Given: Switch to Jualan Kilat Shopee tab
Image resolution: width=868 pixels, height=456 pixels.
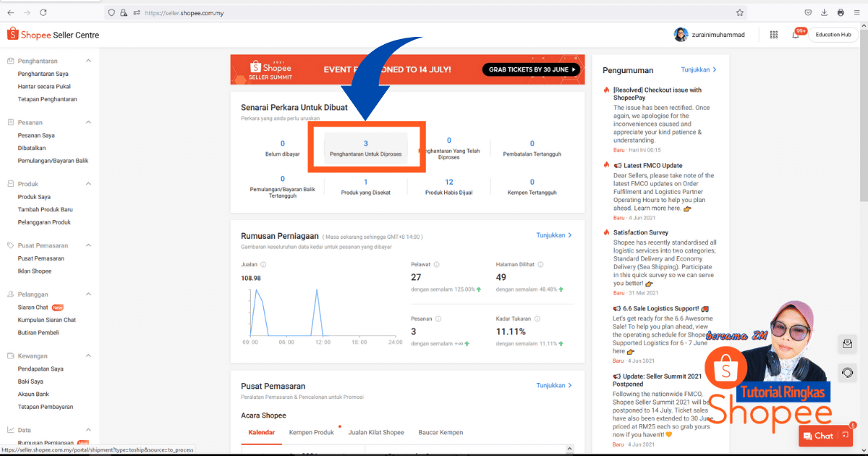Looking at the screenshot, I should [376, 433].
